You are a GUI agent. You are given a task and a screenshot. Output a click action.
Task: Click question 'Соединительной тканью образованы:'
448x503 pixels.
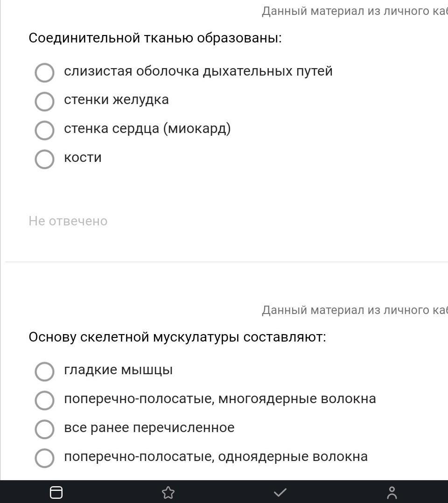click(155, 38)
